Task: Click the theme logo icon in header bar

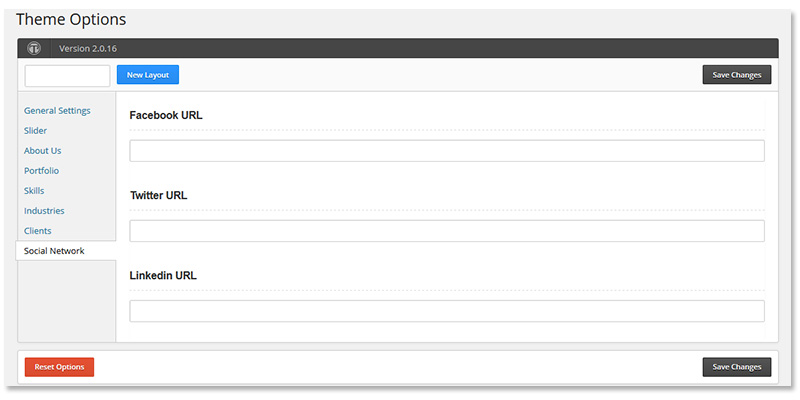Action: point(34,48)
